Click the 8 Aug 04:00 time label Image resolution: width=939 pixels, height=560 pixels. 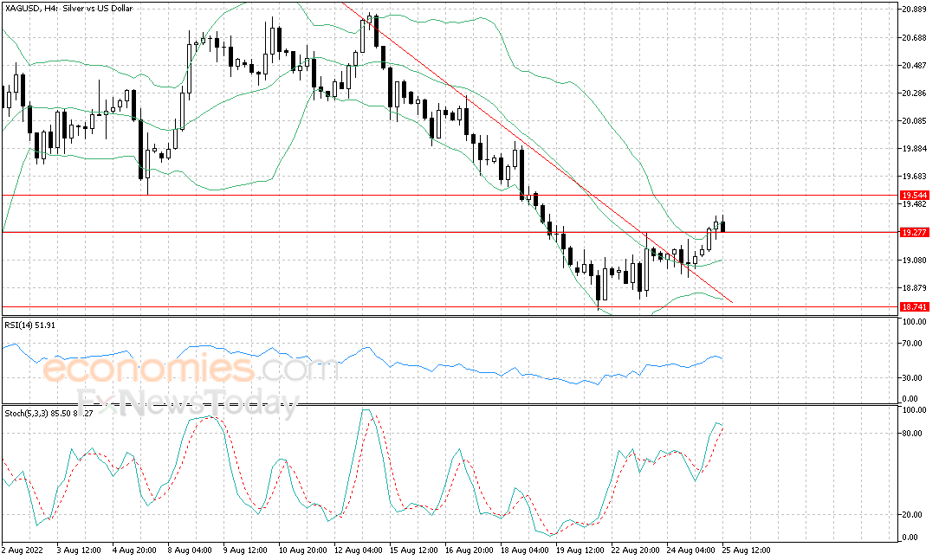click(190, 550)
